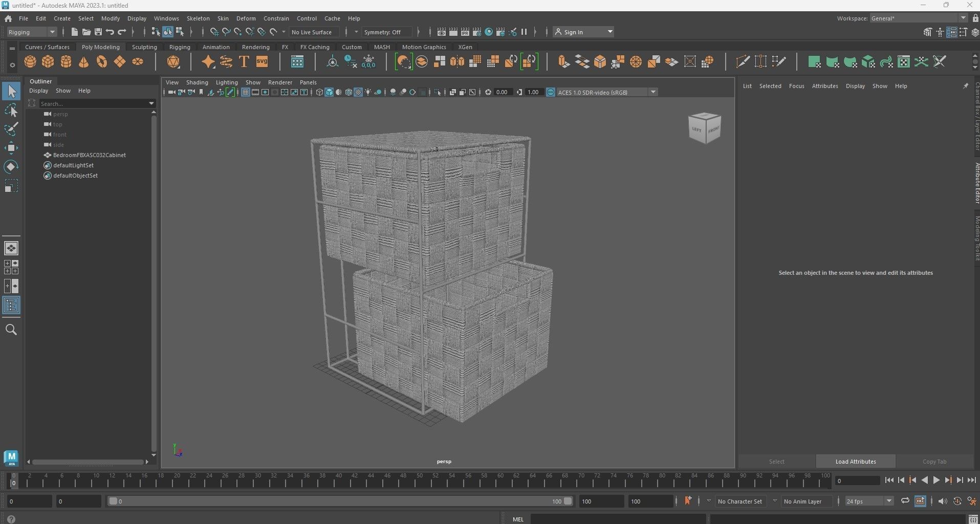Click the Outliner Search field
Image resolution: width=980 pixels, height=524 pixels.
click(x=94, y=103)
